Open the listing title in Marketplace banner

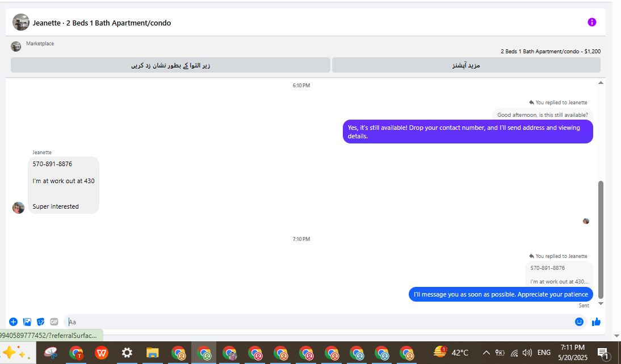(x=551, y=52)
